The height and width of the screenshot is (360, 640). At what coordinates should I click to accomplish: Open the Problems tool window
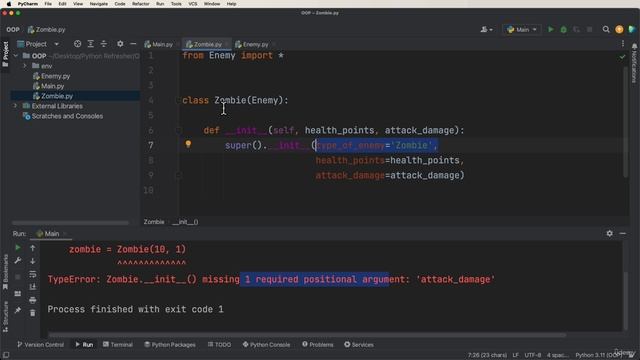(x=318, y=344)
